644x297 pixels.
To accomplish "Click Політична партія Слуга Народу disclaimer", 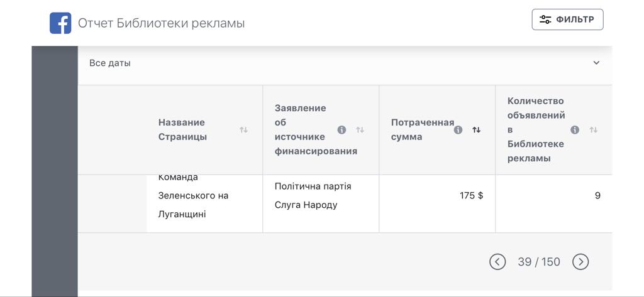I will pos(313,196).
